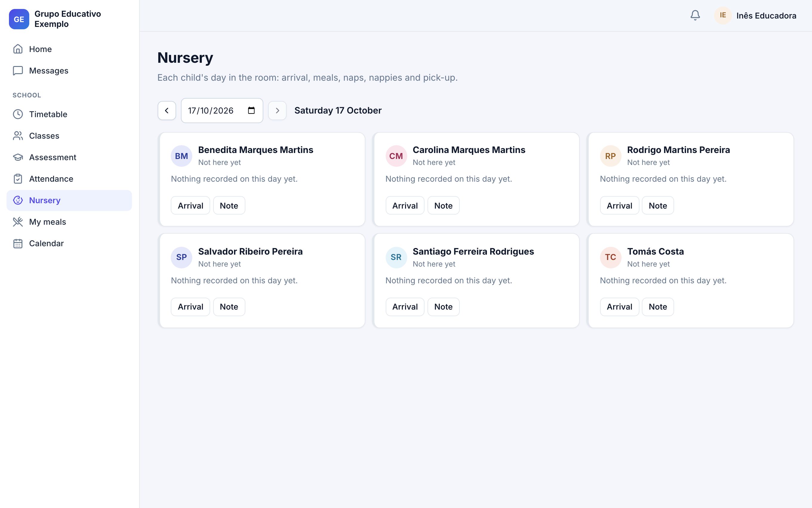Add a Note for Benedita Marques Martins
The image size is (812, 508).
pyautogui.click(x=229, y=205)
